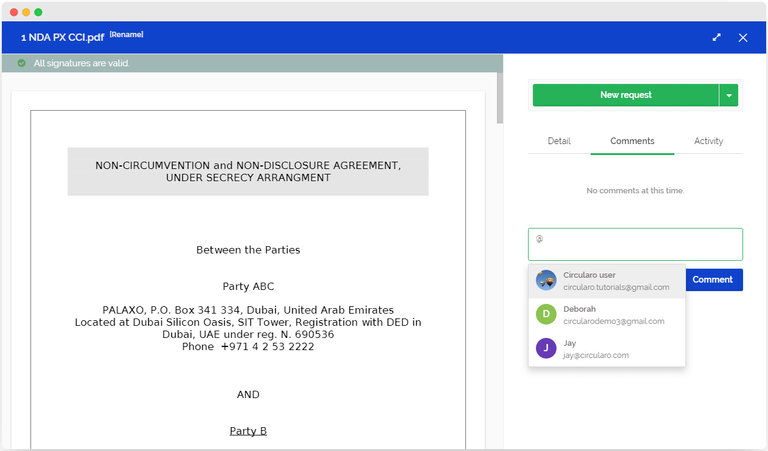Switch to the Detail tab
Viewport: 768px width, 451px height.
pos(559,141)
